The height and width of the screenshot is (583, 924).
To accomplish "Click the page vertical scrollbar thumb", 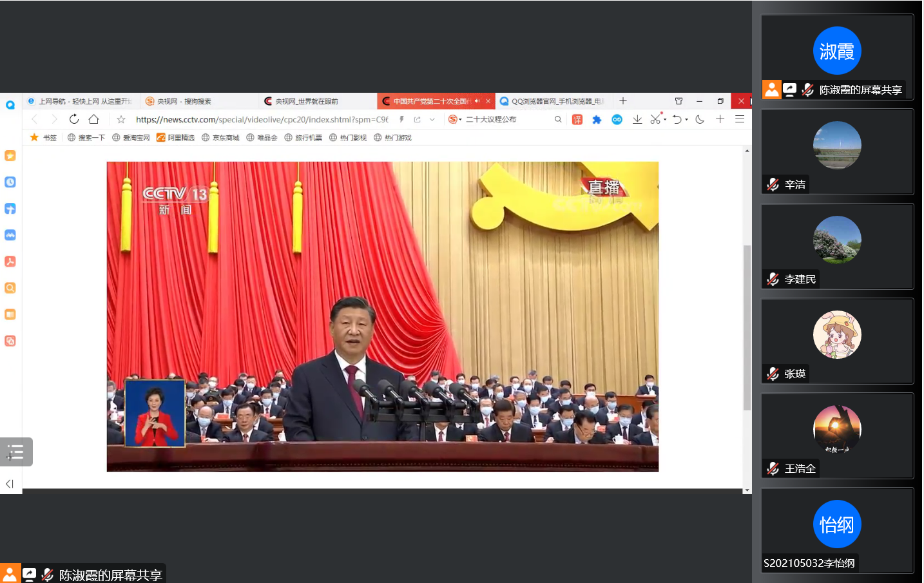I will point(747,327).
